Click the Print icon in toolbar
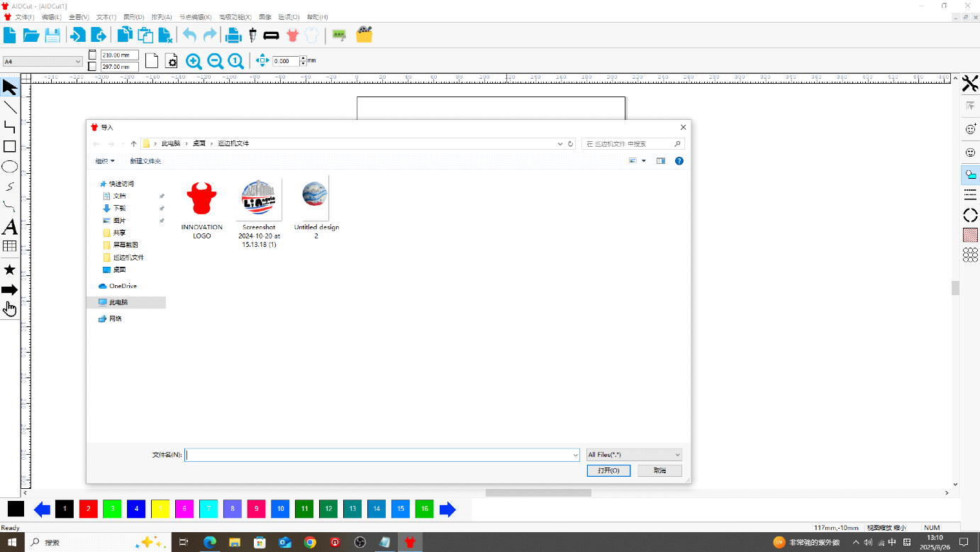This screenshot has height=552, width=980. [x=233, y=35]
